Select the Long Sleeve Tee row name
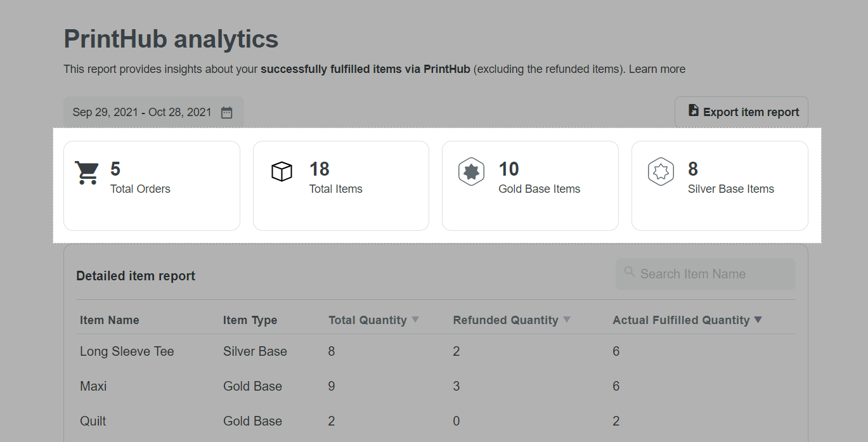This screenshot has height=442, width=868. [x=127, y=351]
